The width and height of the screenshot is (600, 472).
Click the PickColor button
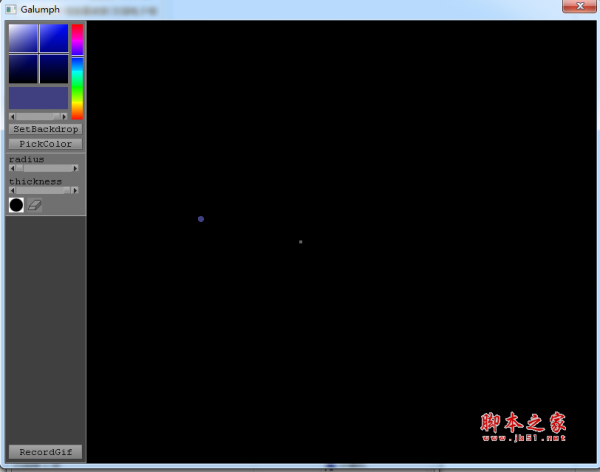click(x=46, y=144)
